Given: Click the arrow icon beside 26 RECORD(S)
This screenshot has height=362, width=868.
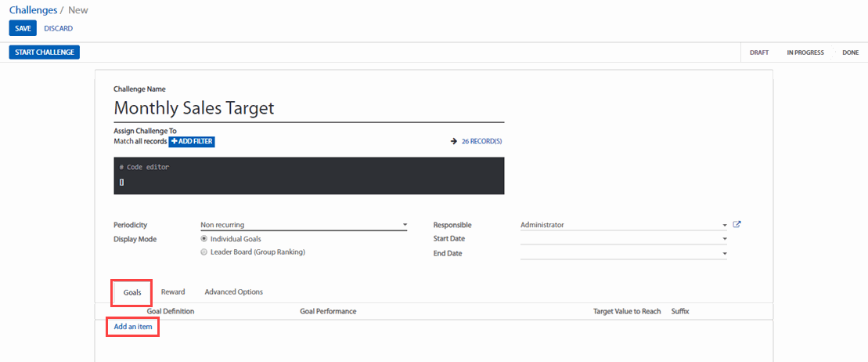Looking at the screenshot, I should pos(453,142).
